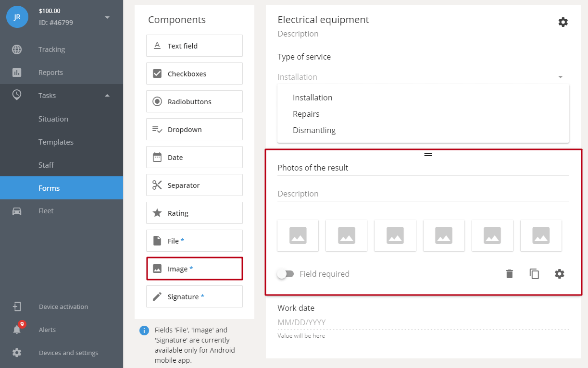Image resolution: width=588 pixels, height=368 pixels.
Task: Duplicate the Photos field with copy icon
Action: tap(534, 274)
